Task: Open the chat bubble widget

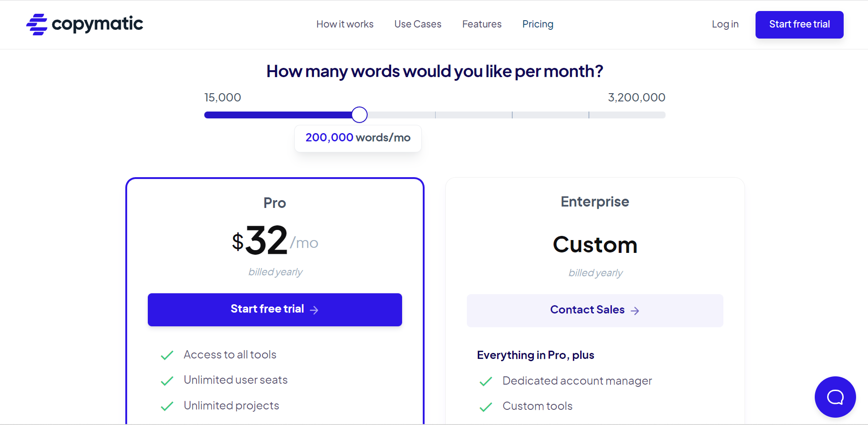Action: pos(835,397)
